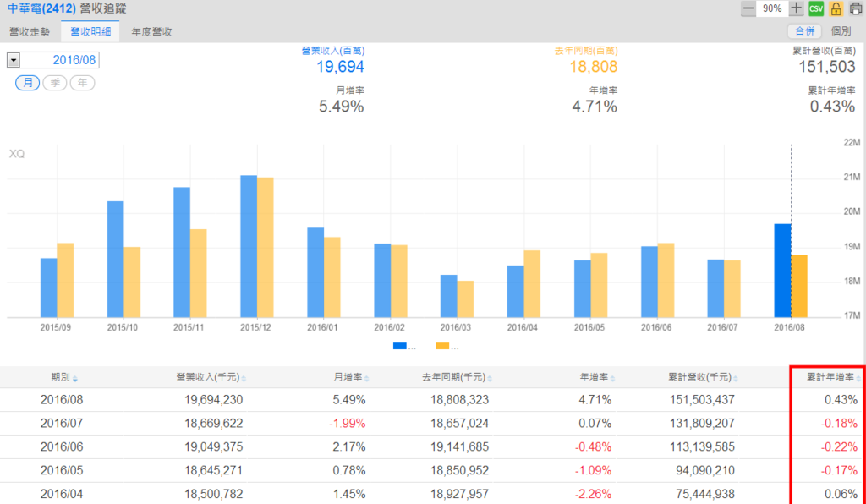This screenshot has width=866, height=504.
Task: Click the 2016/08 dark blue bar
Action: coord(782,271)
